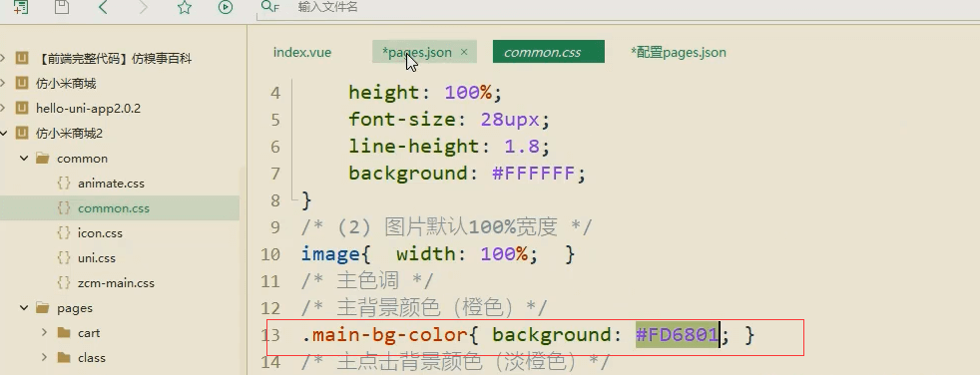Image resolution: width=980 pixels, height=375 pixels.
Task: Click project icon beside 仿小米商城
Action: point(22,83)
